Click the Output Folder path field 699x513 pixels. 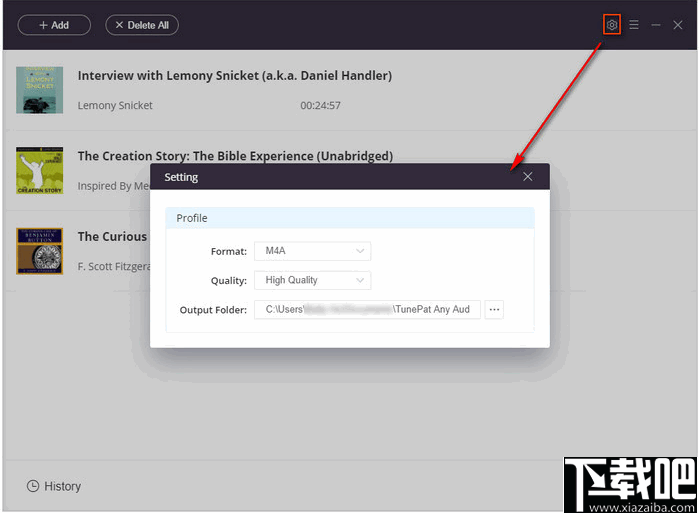click(x=367, y=309)
